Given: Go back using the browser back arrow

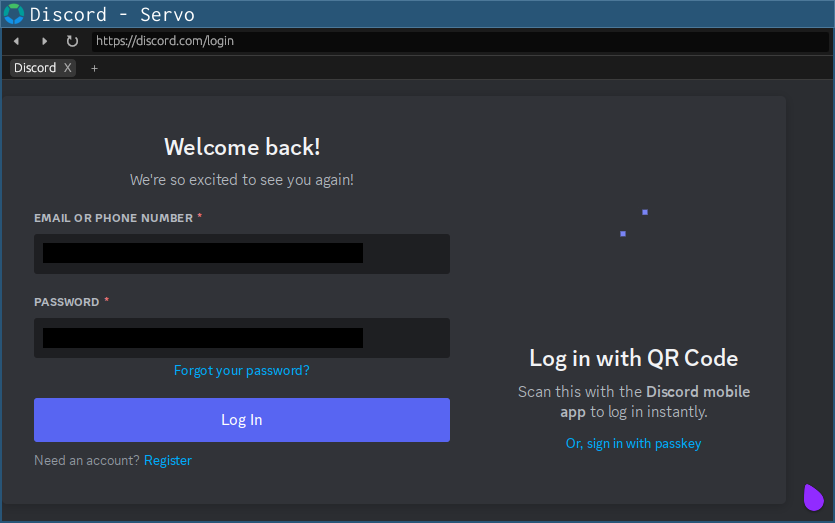Looking at the screenshot, I should click(16, 41).
